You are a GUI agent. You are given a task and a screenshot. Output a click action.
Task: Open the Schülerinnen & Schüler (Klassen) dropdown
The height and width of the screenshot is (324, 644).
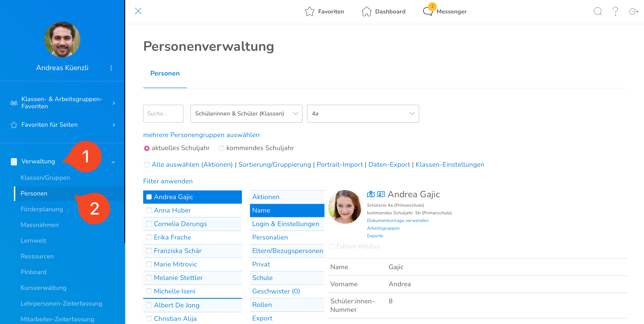246,114
